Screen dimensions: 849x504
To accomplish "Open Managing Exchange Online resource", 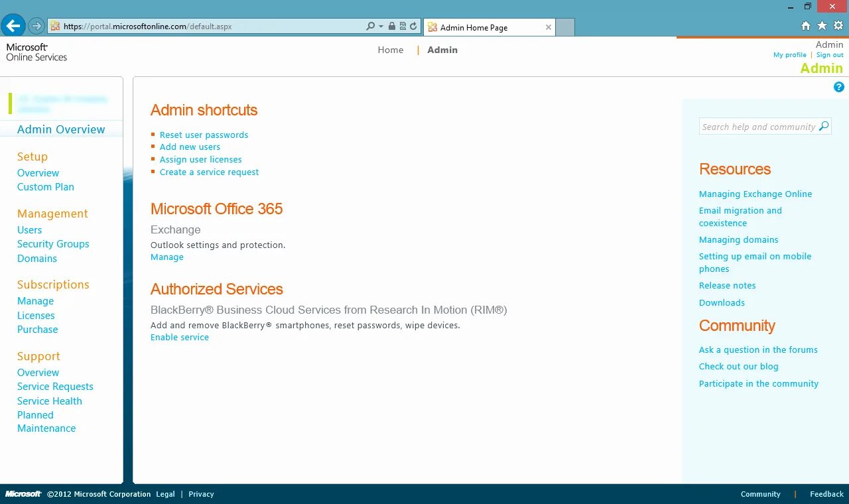I will coord(755,194).
